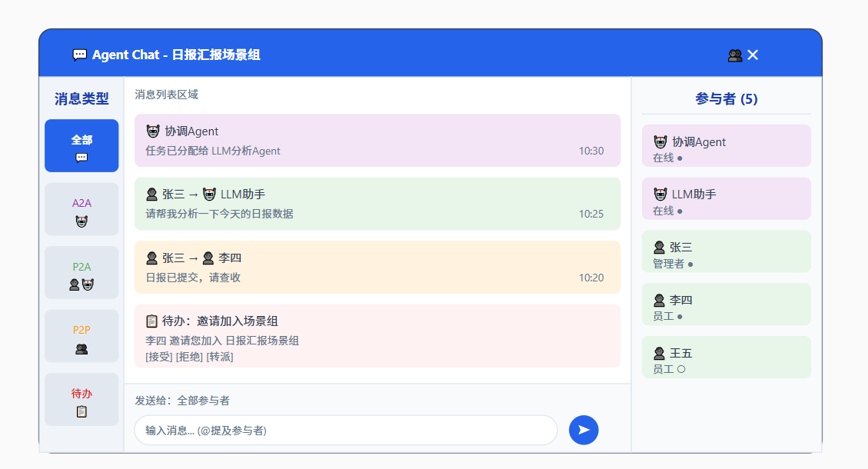Image resolution: width=868 pixels, height=469 pixels.
Task: Click LLM助手 robot icon in message header
Action: tap(209, 195)
